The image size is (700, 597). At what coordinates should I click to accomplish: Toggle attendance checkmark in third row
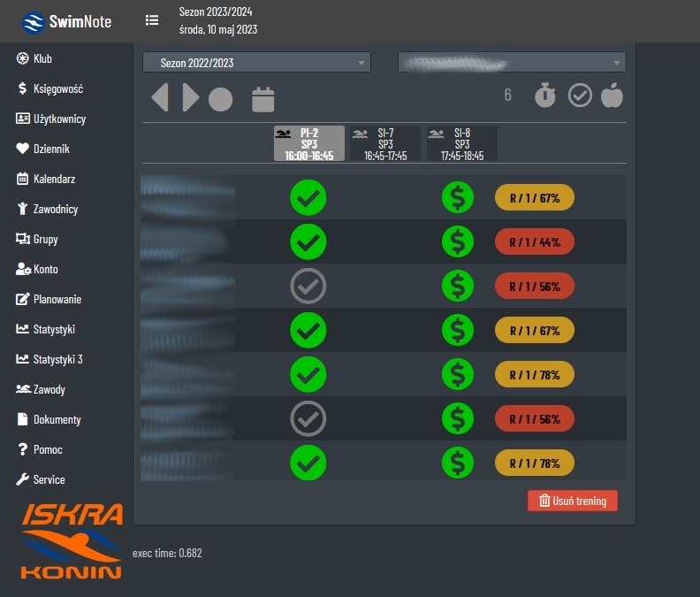click(x=308, y=286)
